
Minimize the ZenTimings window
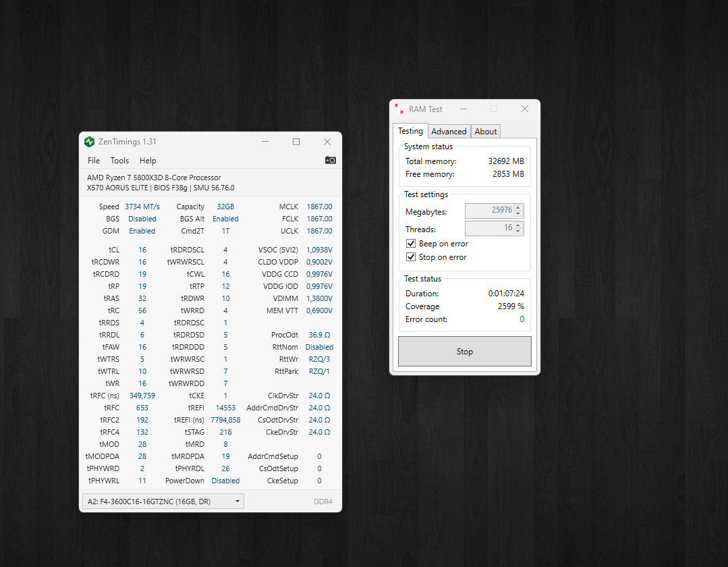[265, 142]
